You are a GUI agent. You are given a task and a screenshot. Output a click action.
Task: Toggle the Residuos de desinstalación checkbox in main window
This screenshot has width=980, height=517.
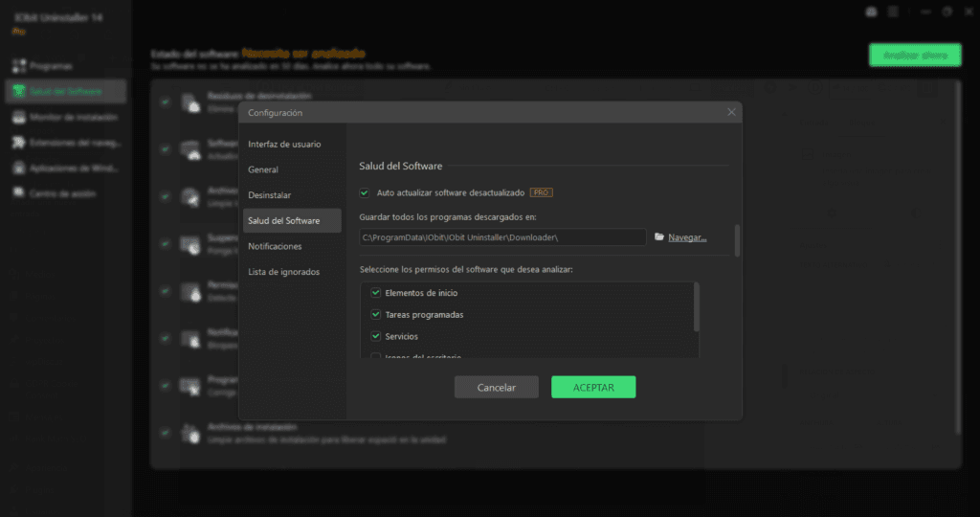[x=165, y=101]
